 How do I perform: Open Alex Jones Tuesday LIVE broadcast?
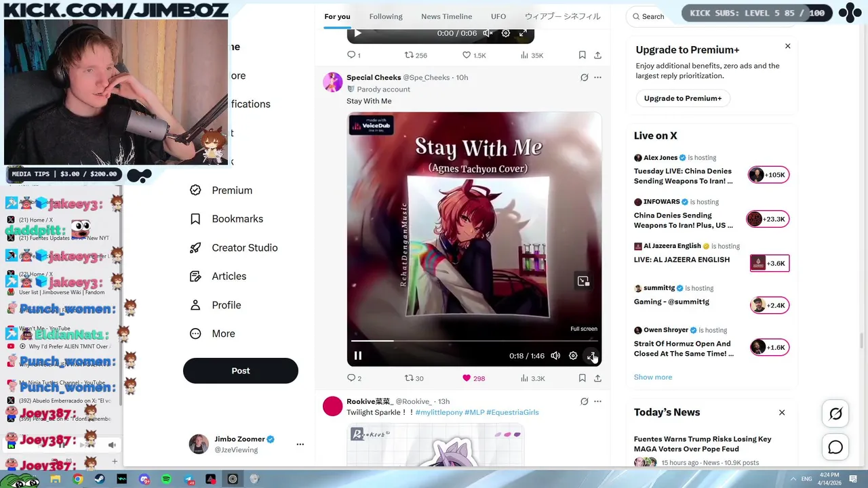pyautogui.click(x=711, y=170)
